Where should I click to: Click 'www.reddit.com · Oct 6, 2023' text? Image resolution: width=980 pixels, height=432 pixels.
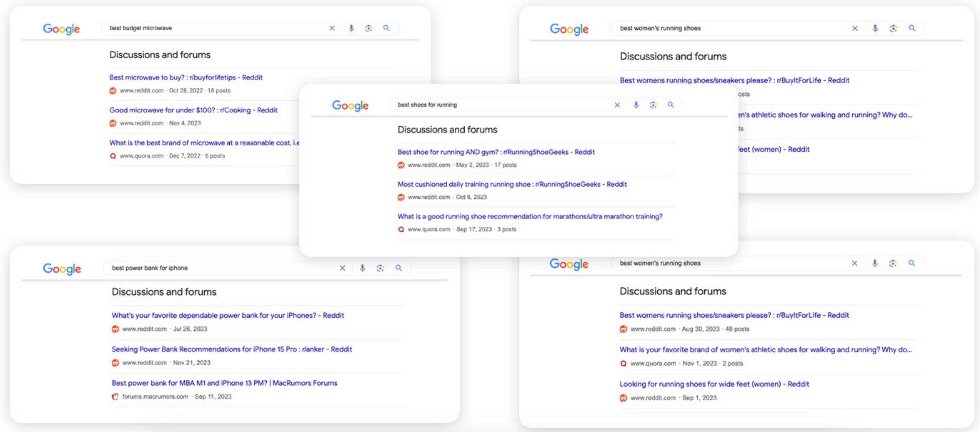[x=447, y=197]
